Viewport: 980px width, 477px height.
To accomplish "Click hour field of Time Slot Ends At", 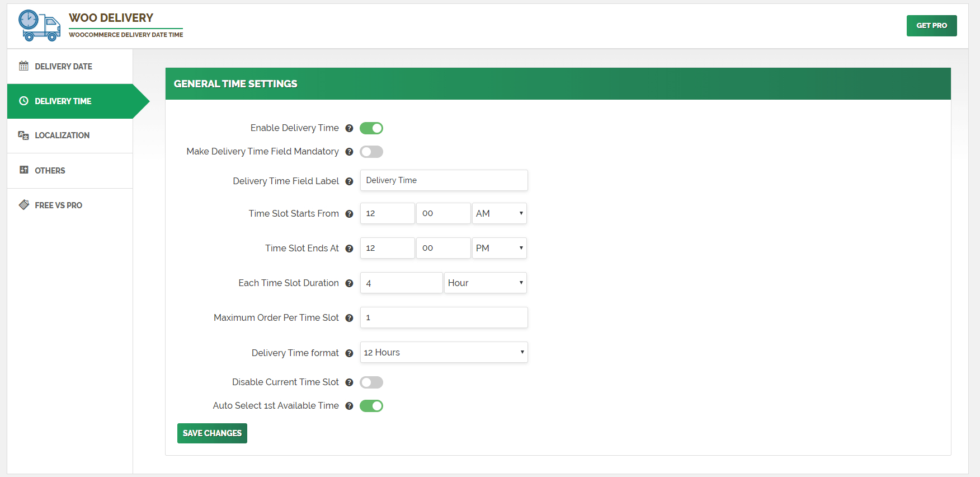I will 388,248.
